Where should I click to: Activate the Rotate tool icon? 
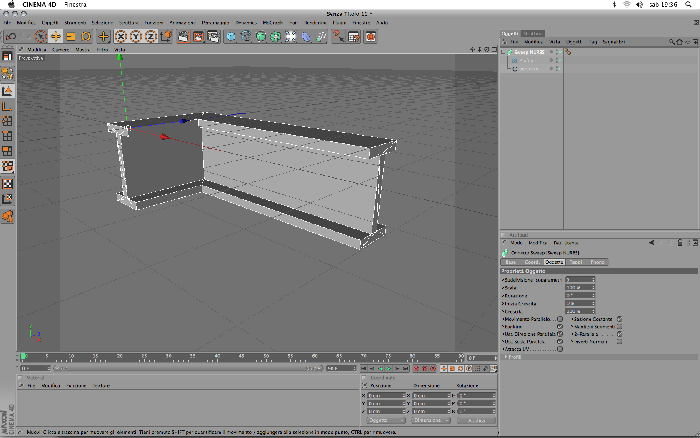pos(86,36)
